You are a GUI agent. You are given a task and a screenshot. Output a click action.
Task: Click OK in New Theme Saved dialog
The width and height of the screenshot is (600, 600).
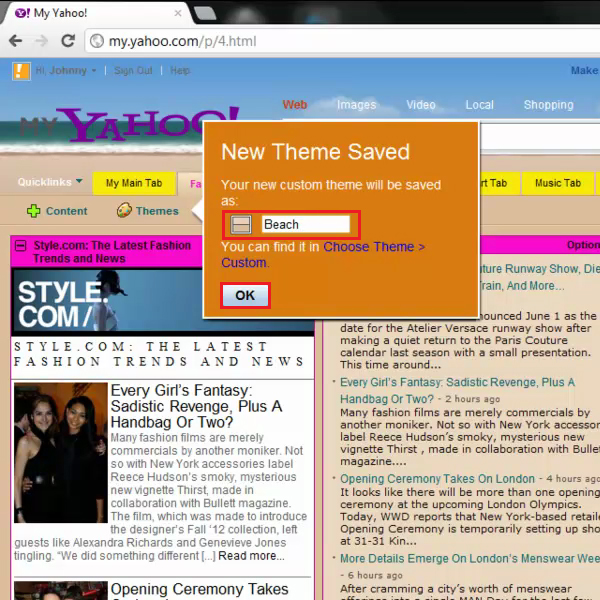click(245, 295)
